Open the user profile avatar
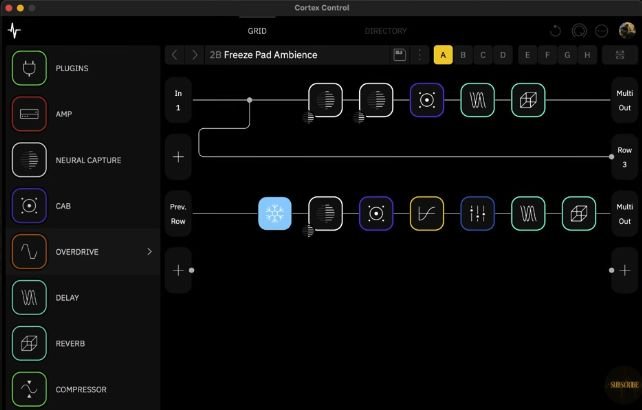The width and height of the screenshot is (642, 410). pos(626,31)
